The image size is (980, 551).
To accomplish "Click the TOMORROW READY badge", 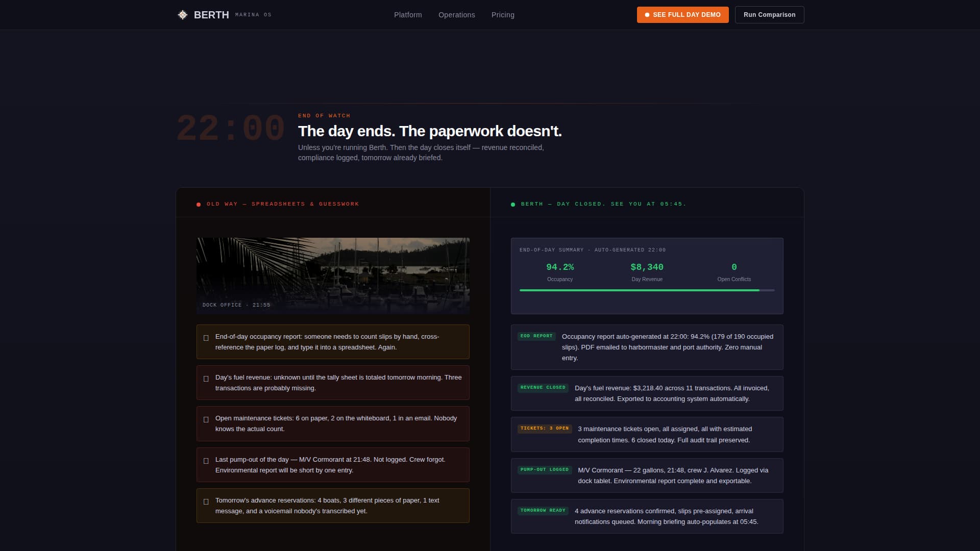I will [543, 510].
